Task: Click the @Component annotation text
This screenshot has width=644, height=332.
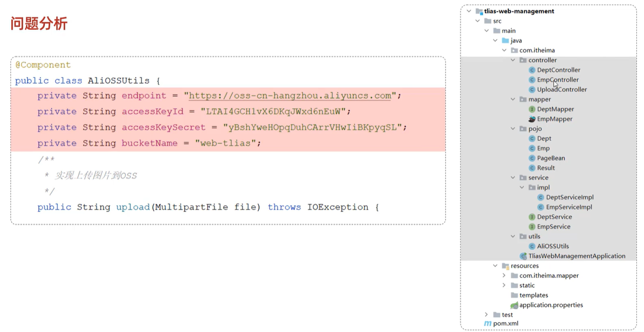Action: click(43, 65)
